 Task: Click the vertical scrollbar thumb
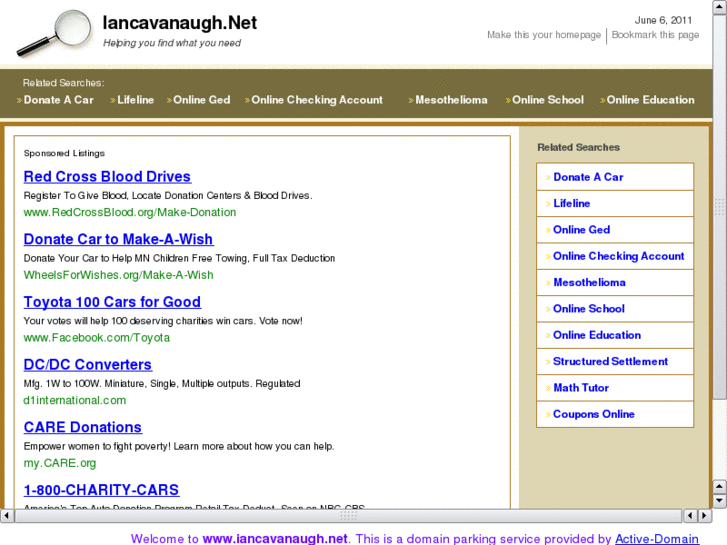tap(720, 207)
